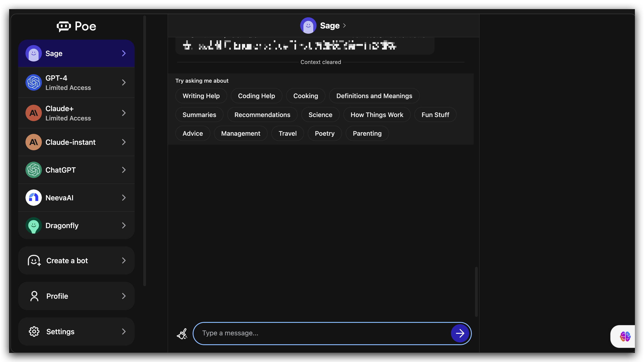Screen dimensions: 644x362
Task: Open the Settings row chevron
Action: [124, 332]
